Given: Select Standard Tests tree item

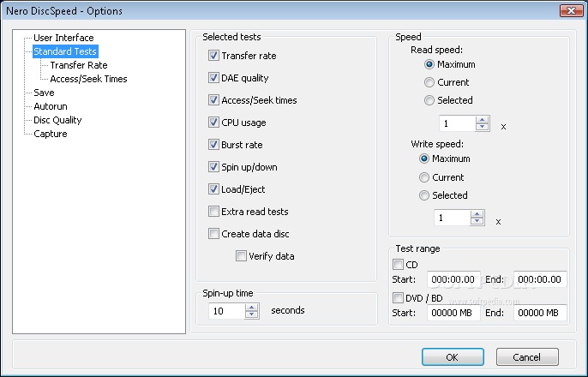Looking at the screenshot, I should (65, 51).
